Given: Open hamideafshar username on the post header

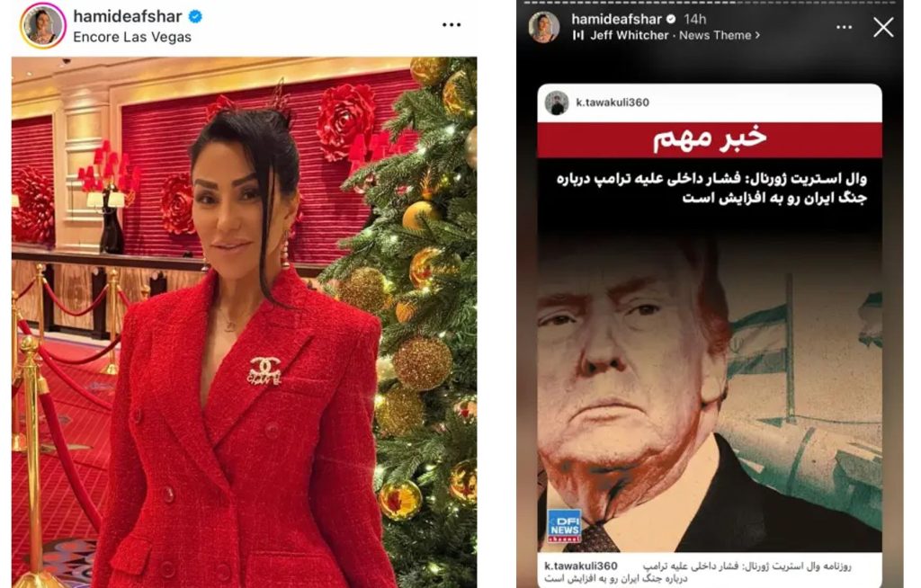Looking at the screenshot, I should [128, 16].
